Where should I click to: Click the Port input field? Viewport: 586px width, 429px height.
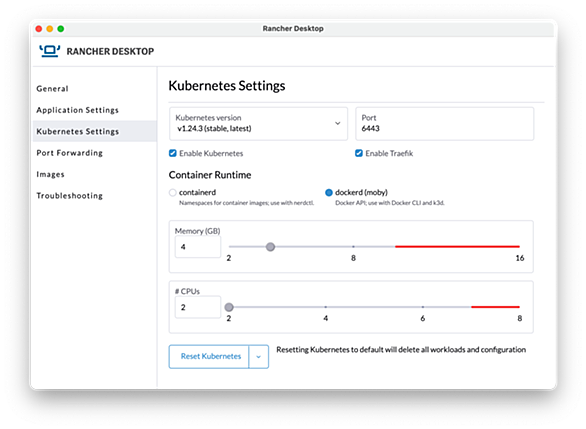(444, 124)
